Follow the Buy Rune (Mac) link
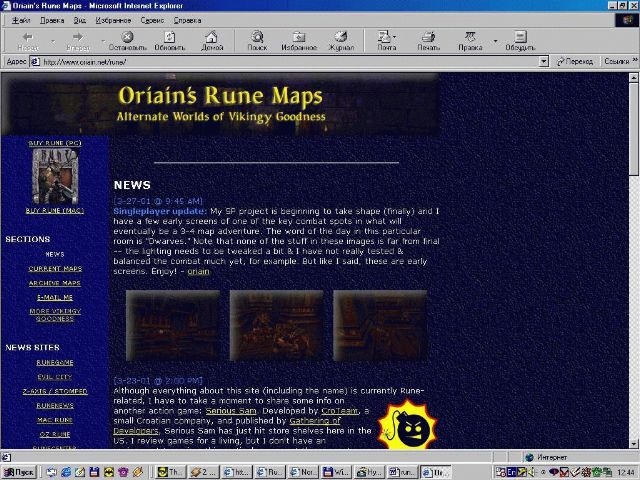Screen dimensions: 640x480 tap(55, 211)
